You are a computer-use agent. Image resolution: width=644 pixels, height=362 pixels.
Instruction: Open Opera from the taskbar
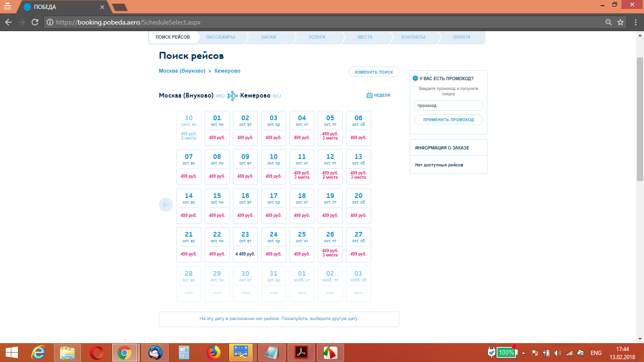[97, 353]
